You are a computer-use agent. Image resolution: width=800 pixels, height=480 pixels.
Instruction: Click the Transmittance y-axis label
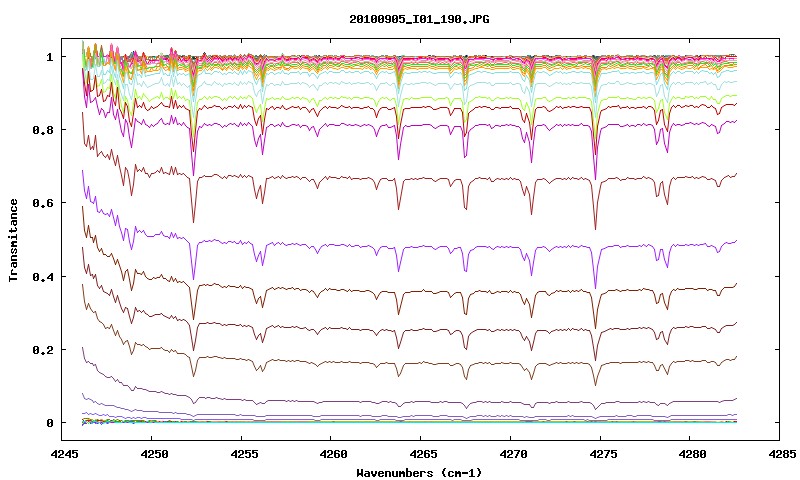click(13, 240)
